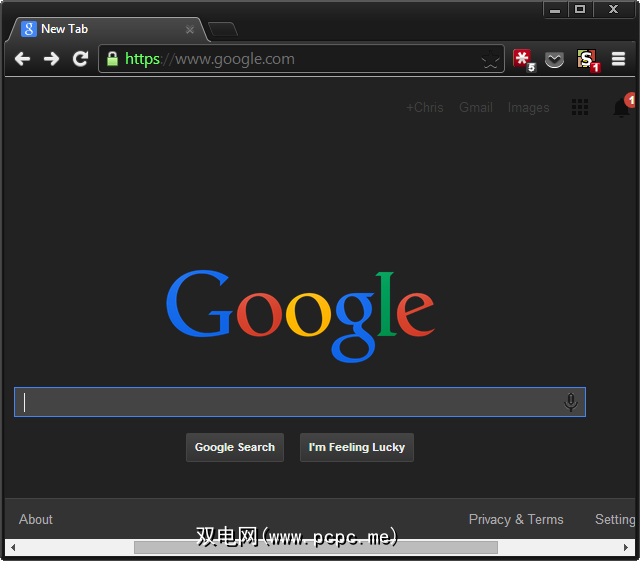Screen dimensions: 640x561
Task: Open the Chrome hamburger menu
Action: coord(618,59)
